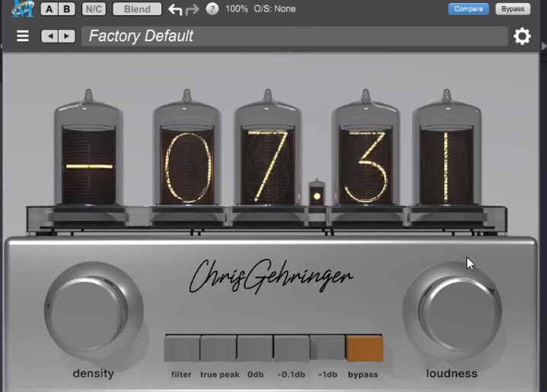Image resolution: width=547 pixels, height=392 pixels.
Task: Open help with the question mark icon
Action: pyautogui.click(x=212, y=8)
